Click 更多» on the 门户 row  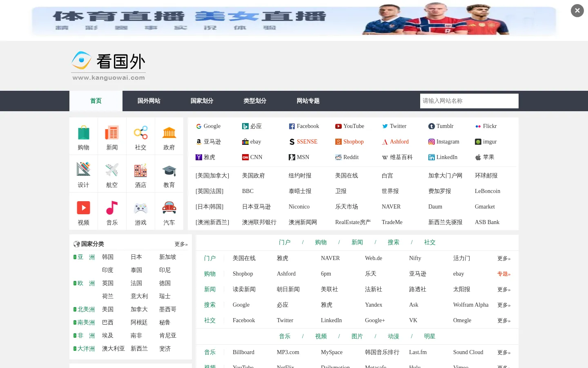click(x=504, y=258)
